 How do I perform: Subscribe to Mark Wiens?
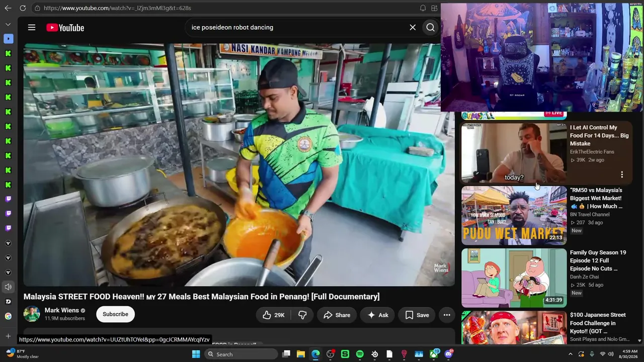click(115, 314)
